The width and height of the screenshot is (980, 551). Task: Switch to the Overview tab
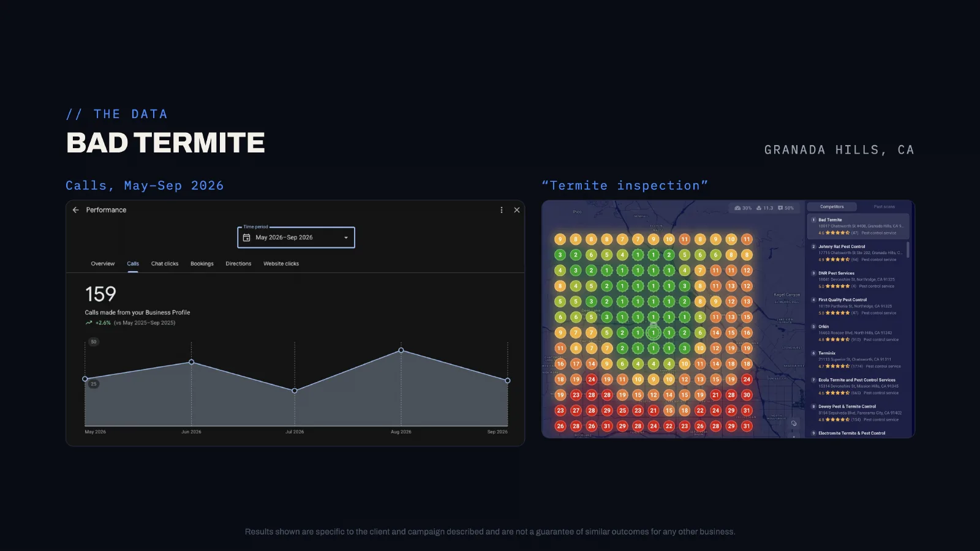[103, 264]
